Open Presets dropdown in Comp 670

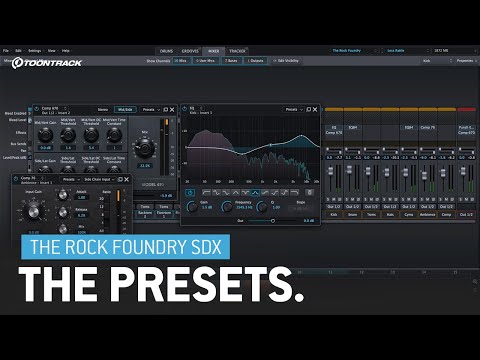(x=151, y=109)
